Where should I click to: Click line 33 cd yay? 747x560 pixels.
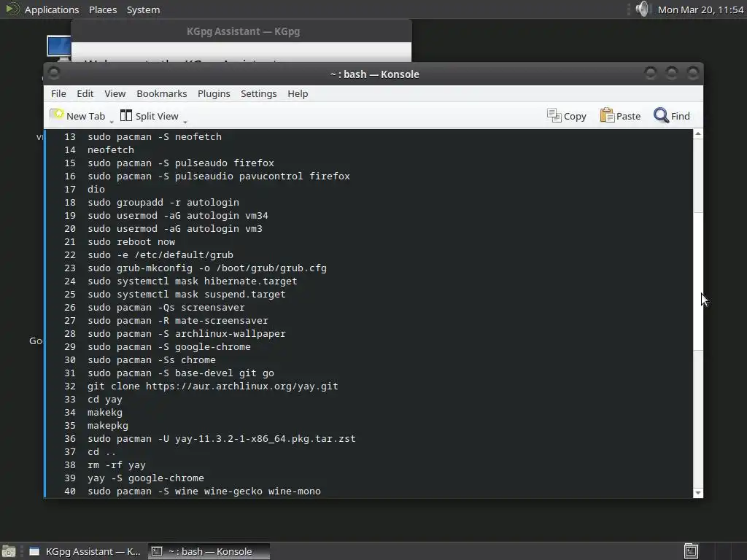(105, 400)
